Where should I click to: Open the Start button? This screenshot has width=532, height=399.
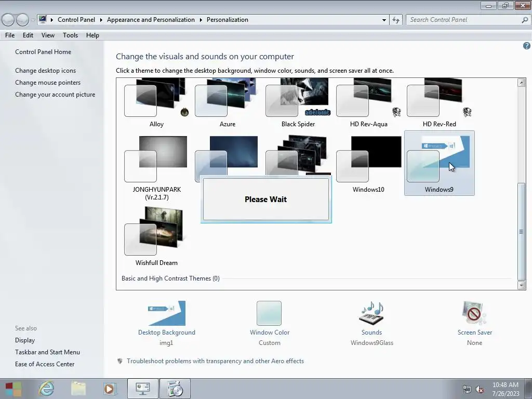tap(13, 389)
